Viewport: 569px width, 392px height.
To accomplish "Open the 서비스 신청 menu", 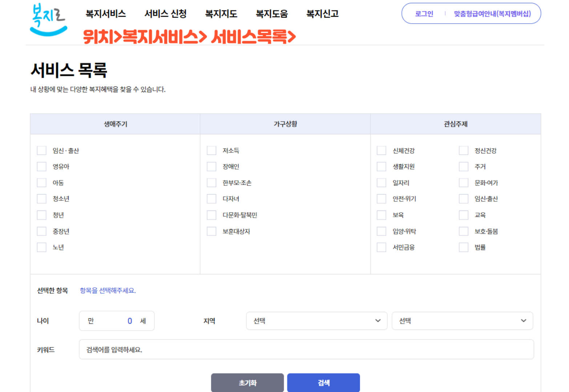I will (x=165, y=13).
